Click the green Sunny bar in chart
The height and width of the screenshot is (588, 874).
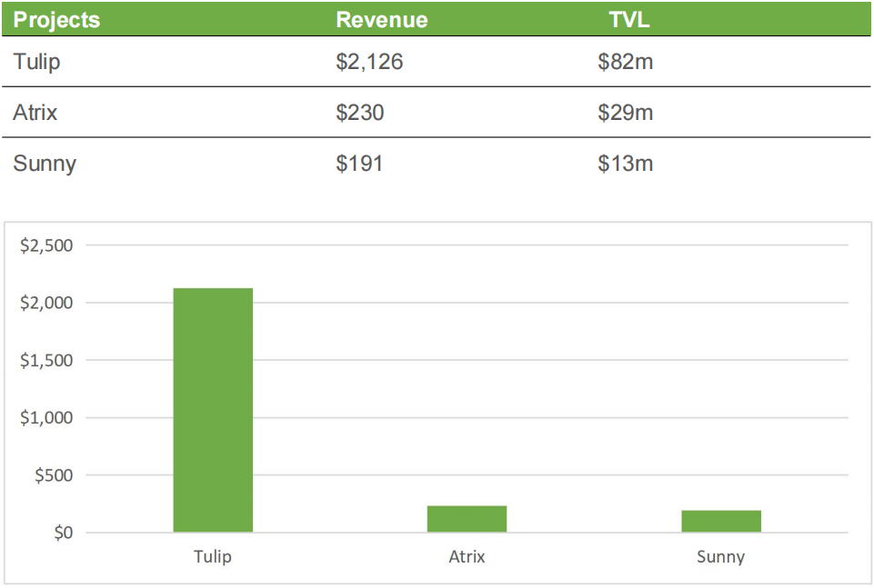click(x=720, y=521)
